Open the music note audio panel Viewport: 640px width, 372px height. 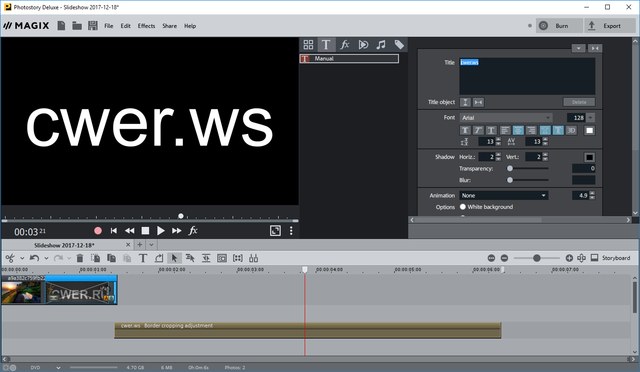coord(381,45)
